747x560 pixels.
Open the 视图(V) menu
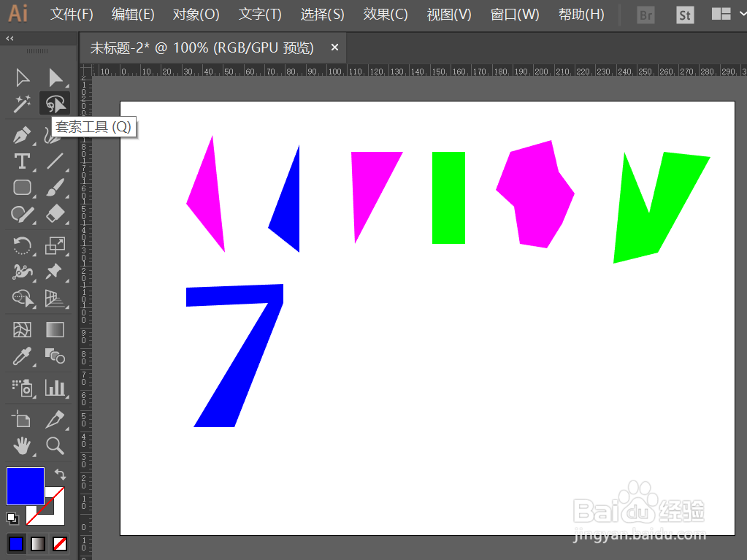tap(449, 15)
